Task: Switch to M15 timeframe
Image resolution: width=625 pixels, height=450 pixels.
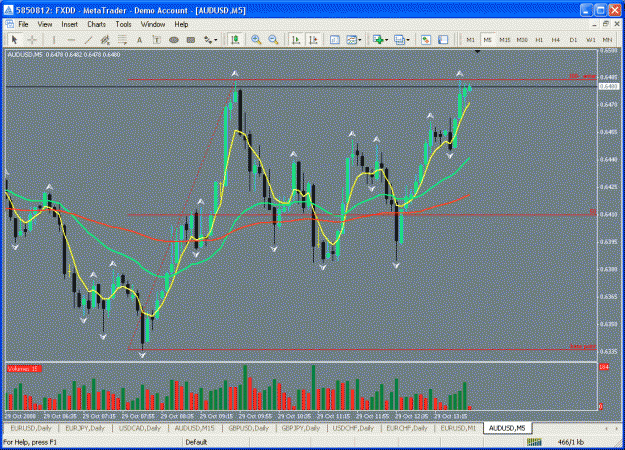Action: 505,40
